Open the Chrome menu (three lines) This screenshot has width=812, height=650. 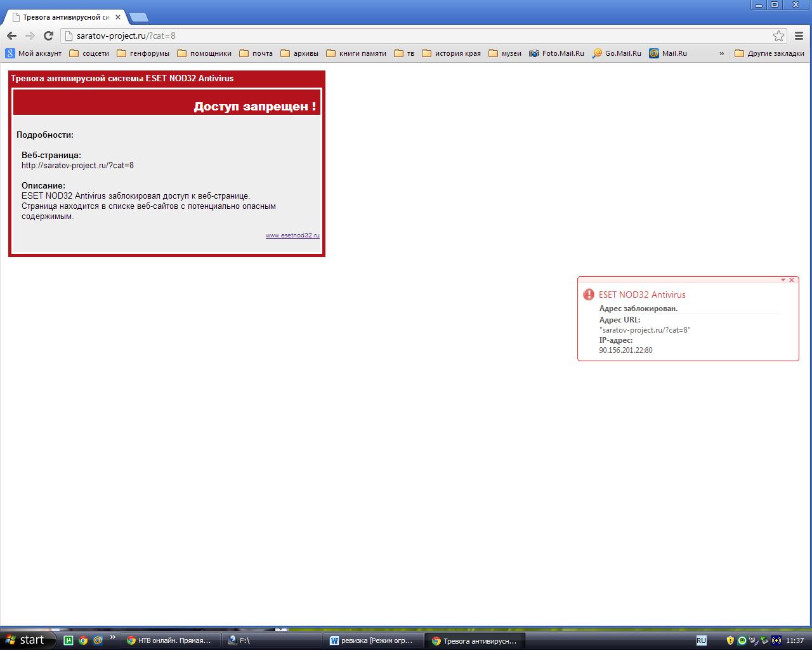(799, 36)
